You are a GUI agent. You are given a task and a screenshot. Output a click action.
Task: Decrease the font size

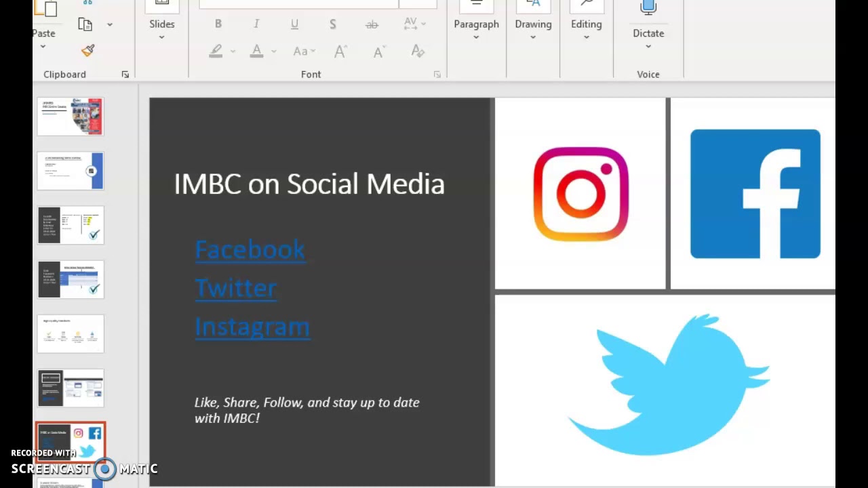[379, 51]
